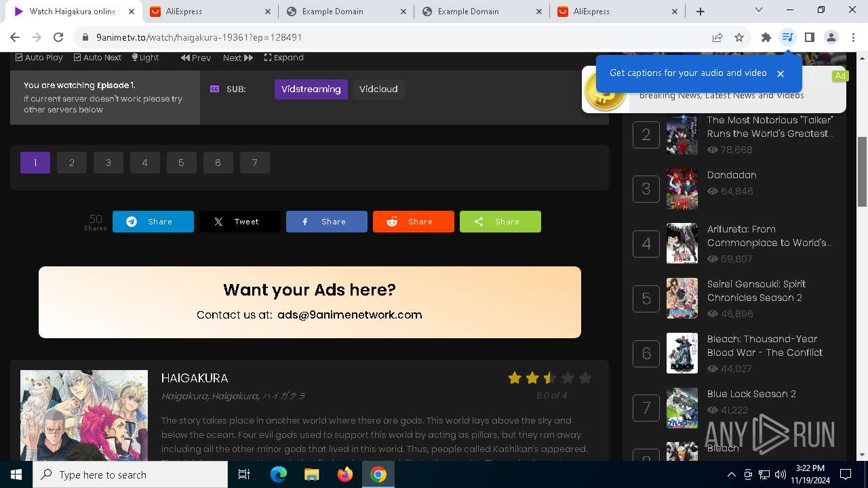The height and width of the screenshot is (488, 868).
Task: Dismiss the captions tooltip with X
Action: [781, 73]
